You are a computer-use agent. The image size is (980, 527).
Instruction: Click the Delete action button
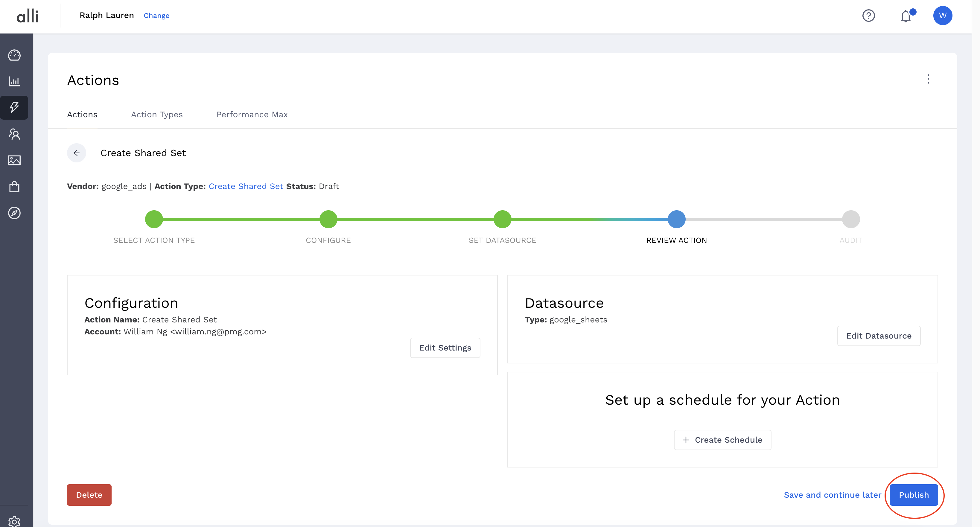click(89, 495)
